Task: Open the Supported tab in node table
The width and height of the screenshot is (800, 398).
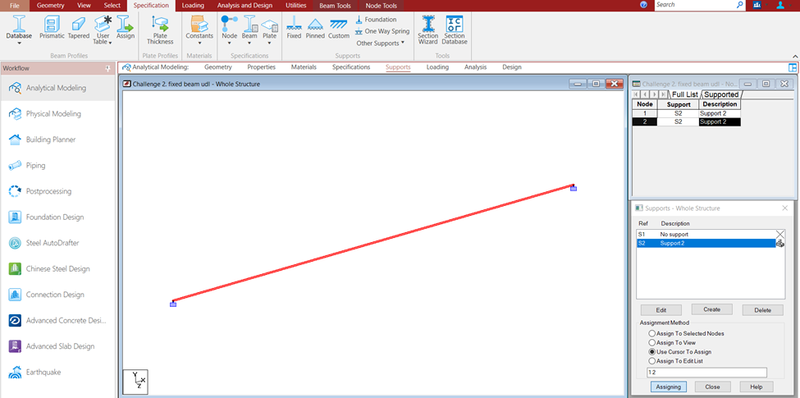Action: [x=721, y=94]
